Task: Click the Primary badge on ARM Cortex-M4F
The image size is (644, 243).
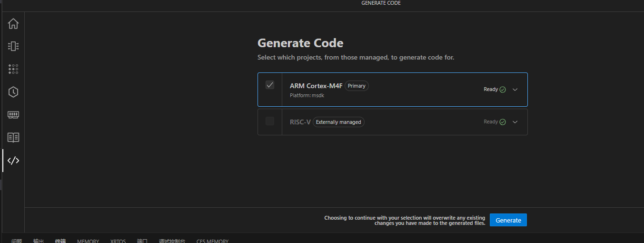Action: point(357,86)
